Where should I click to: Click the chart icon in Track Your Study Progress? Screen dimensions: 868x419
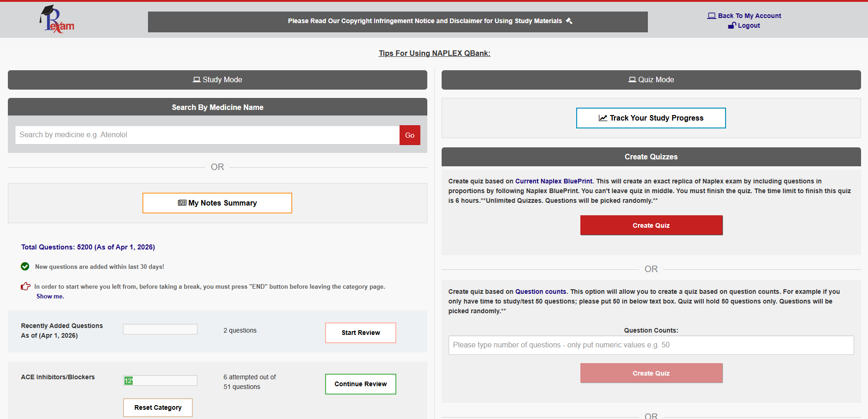click(603, 118)
